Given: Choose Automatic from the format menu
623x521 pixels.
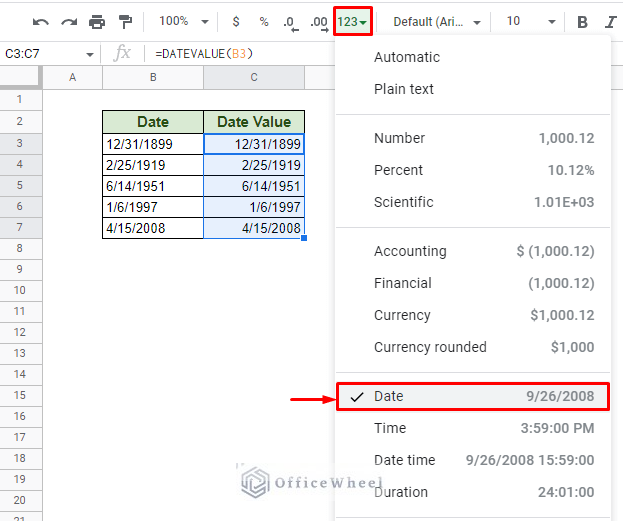Looking at the screenshot, I should click(x=407, y=57).
